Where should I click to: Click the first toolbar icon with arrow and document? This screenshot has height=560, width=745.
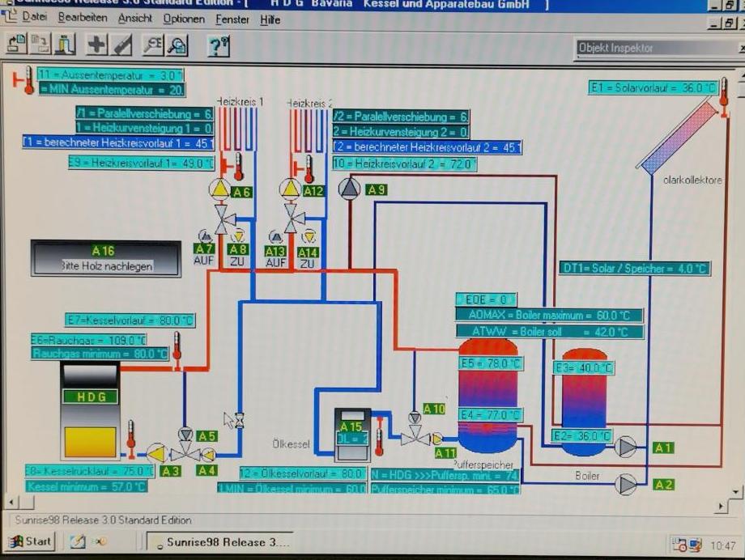pos(17,45)
